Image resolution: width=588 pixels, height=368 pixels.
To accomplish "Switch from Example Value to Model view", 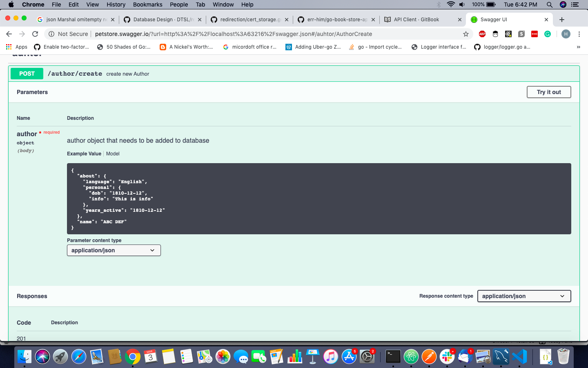I will 113,153.
